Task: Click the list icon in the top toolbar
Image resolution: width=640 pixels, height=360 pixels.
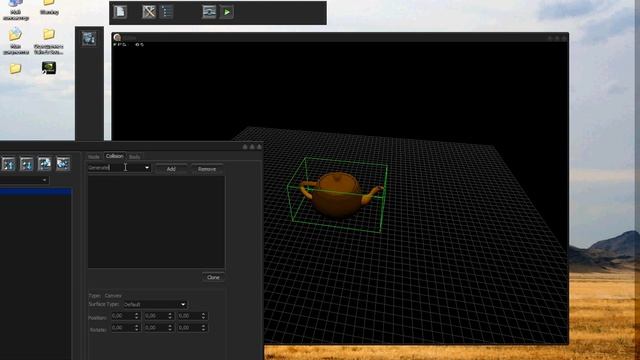Action: 167,11
